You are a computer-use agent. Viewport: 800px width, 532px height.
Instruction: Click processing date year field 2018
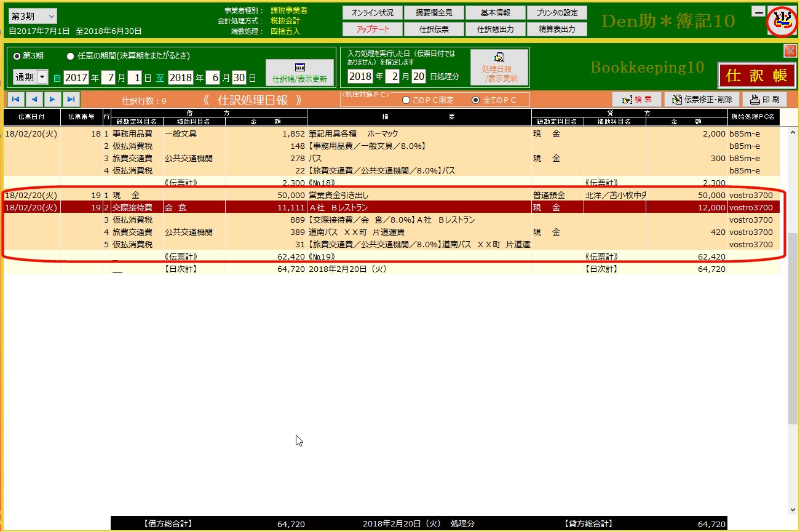(360, 77)
